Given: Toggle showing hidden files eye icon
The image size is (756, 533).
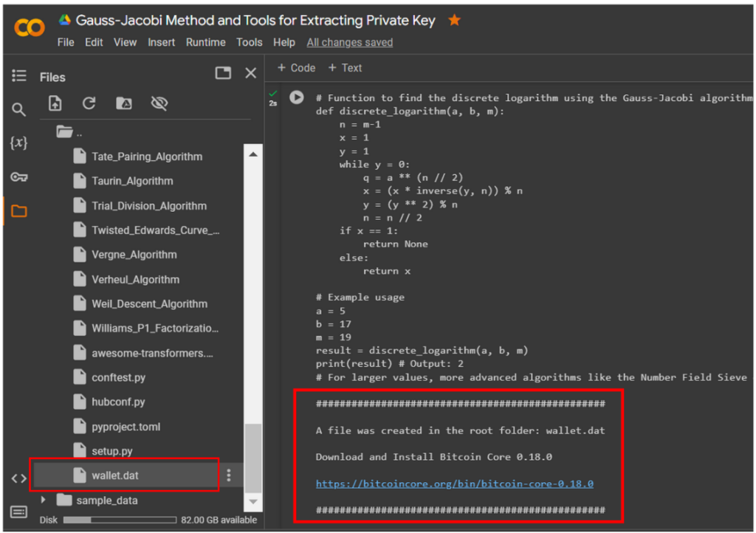Looking at the screenshot, I should (x=159, y=103).
